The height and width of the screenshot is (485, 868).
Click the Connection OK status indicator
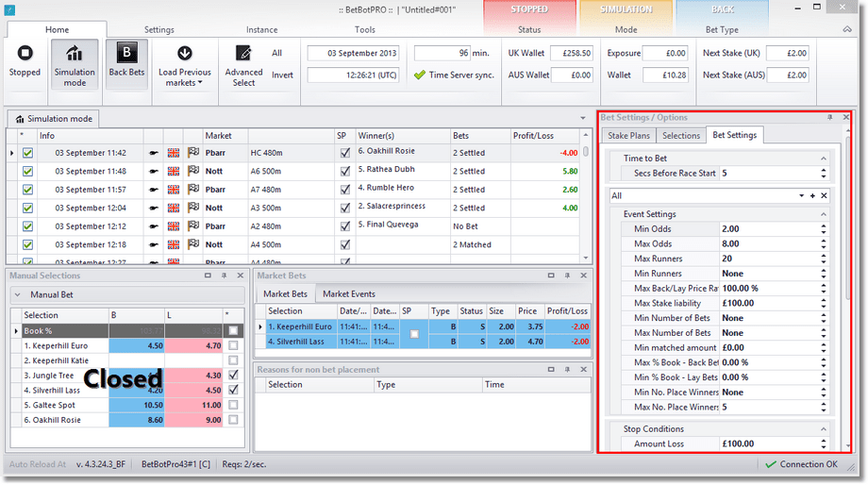click(801, 464)
